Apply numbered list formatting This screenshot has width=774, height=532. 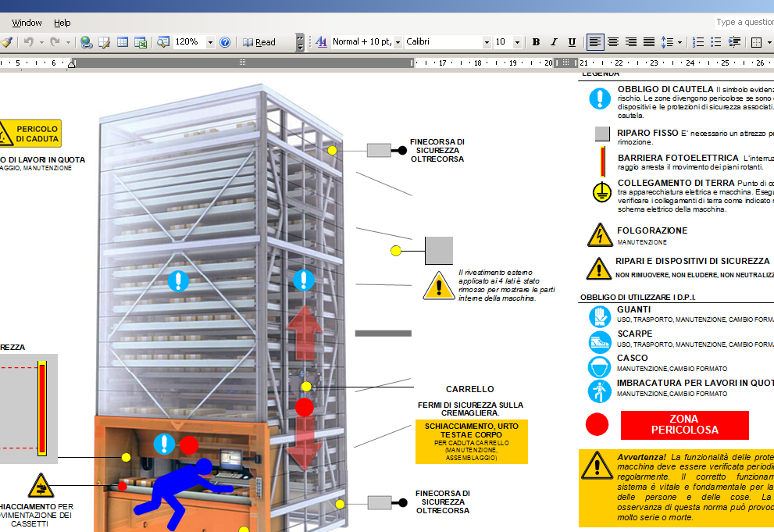[698, 42]
